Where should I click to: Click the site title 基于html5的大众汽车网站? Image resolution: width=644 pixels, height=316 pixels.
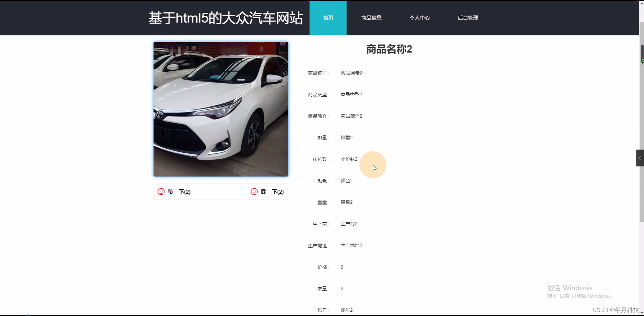click(x=226, y=18)
